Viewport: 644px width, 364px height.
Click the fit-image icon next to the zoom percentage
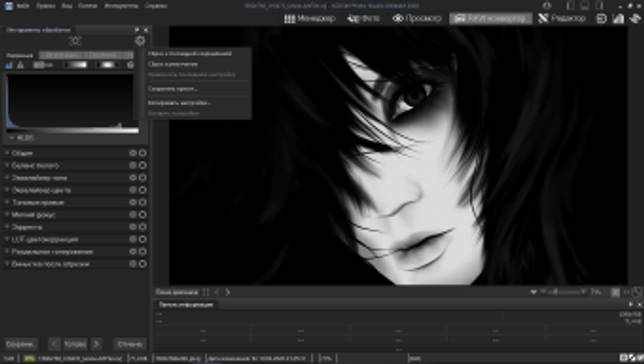click(615, 292)
